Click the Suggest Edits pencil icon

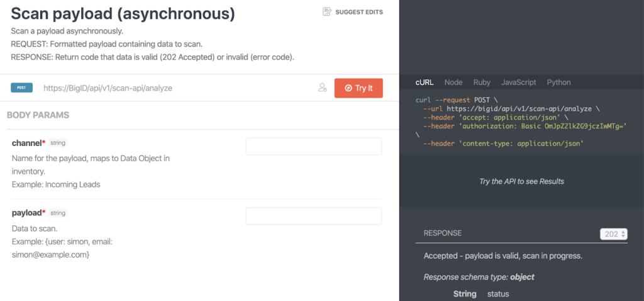pos(327,12)
